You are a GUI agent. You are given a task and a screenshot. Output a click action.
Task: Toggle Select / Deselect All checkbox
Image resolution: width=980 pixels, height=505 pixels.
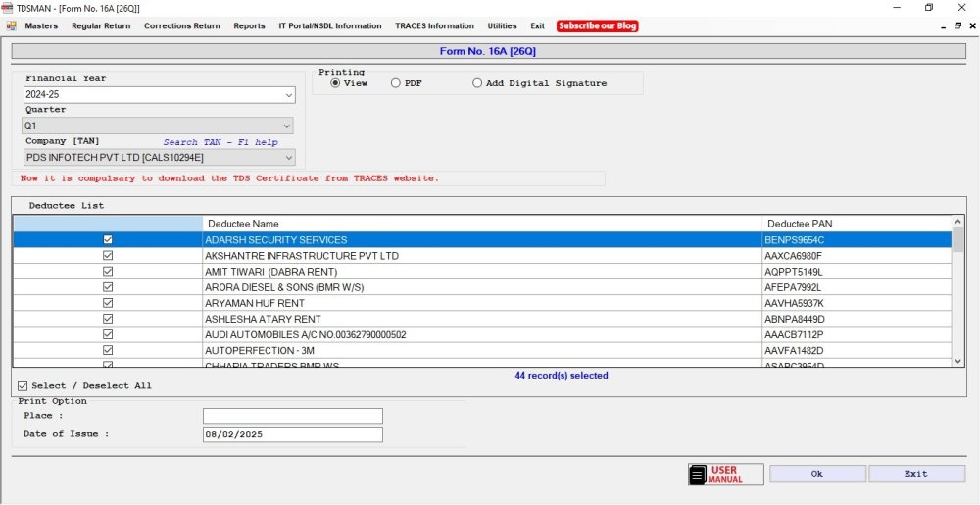(x=24, y=386)
